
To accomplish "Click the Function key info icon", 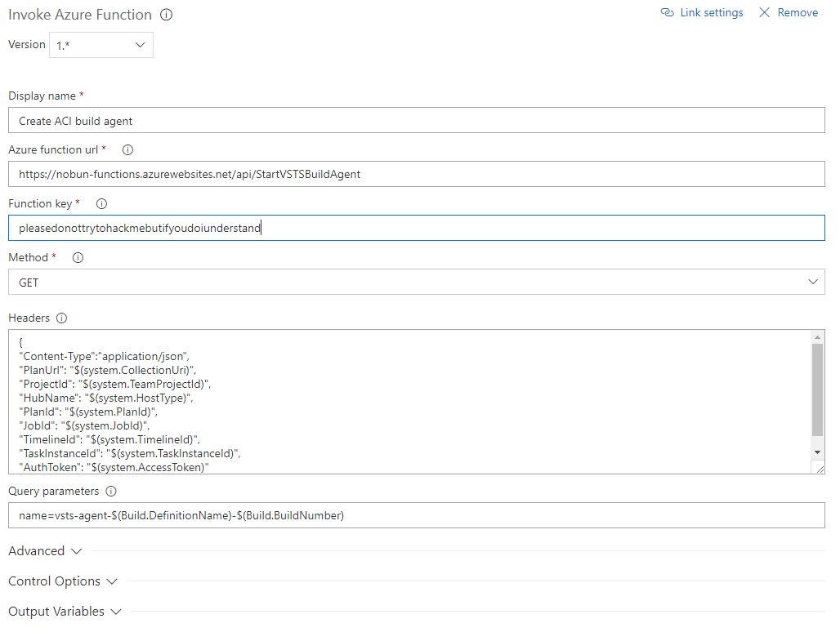I will [x=101, y=203].
